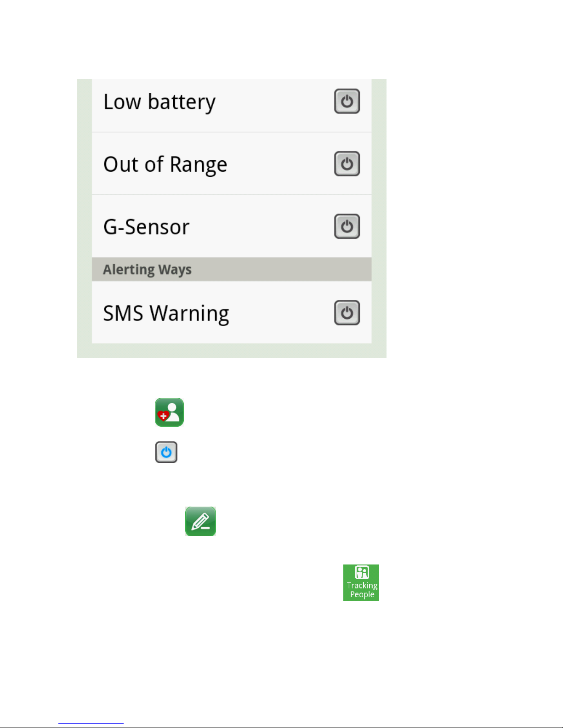This screenshot has width=563, height=728.
Task: Click the Tracking People caption text
Action: tap(362, 590)
